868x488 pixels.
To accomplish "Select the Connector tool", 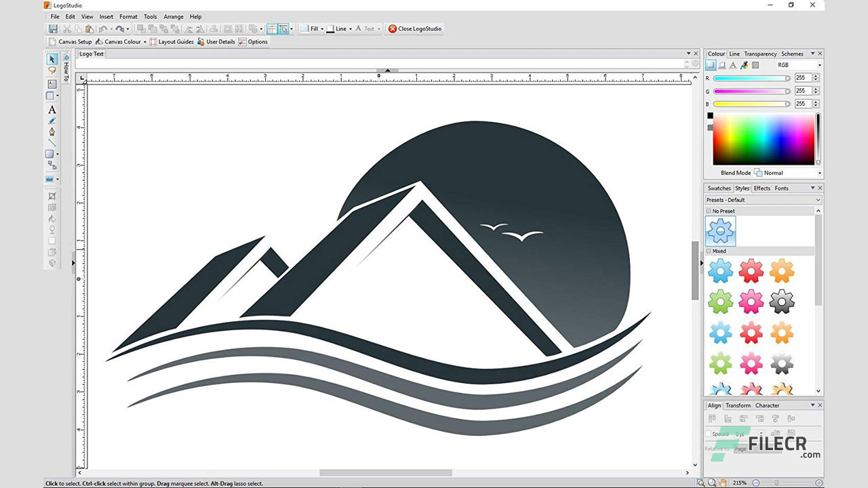I will tap(52, 165).
